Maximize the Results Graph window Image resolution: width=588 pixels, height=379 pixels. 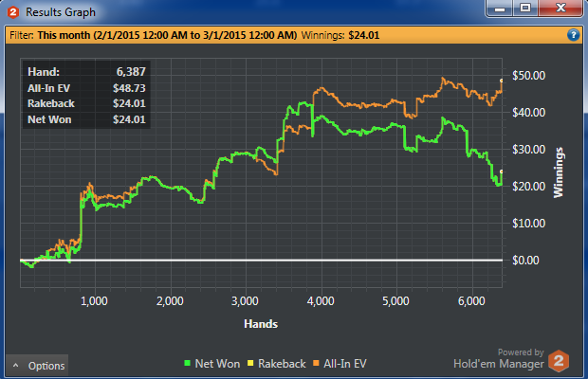click(x=525, y=8)
